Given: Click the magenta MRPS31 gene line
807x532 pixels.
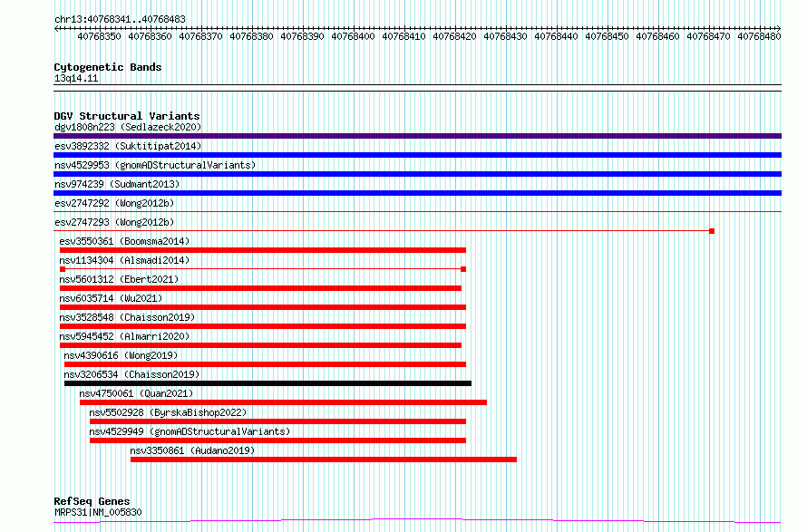Looking at the screenshot, I should point(417,521).
